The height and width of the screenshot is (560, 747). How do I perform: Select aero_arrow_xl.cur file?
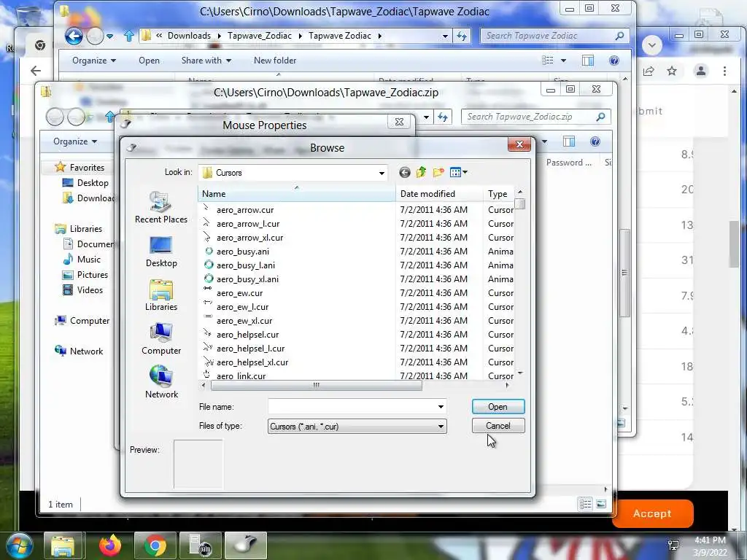tap(249, 237)
